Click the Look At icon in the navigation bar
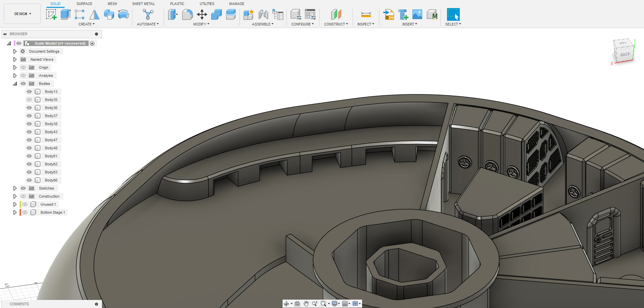This screenshot has width=644, height=308. click(297, 304)
